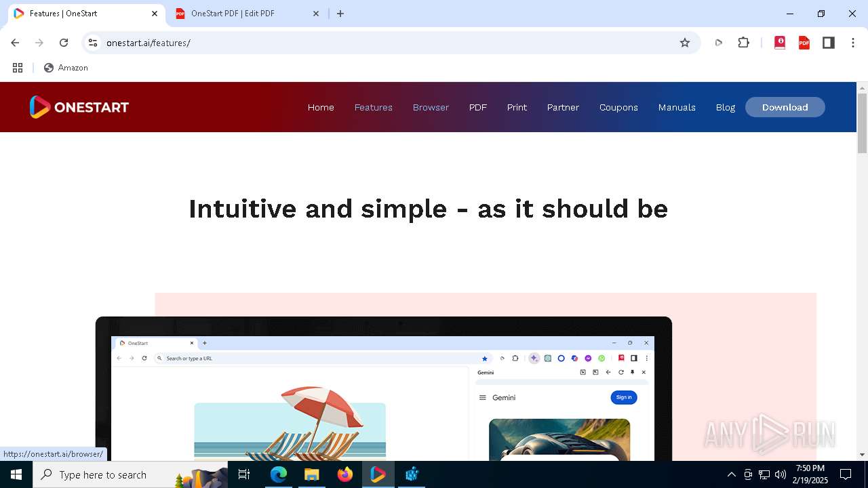
Task: Click the browser mockup screenshot image
Action: click(x=384, y=388)
